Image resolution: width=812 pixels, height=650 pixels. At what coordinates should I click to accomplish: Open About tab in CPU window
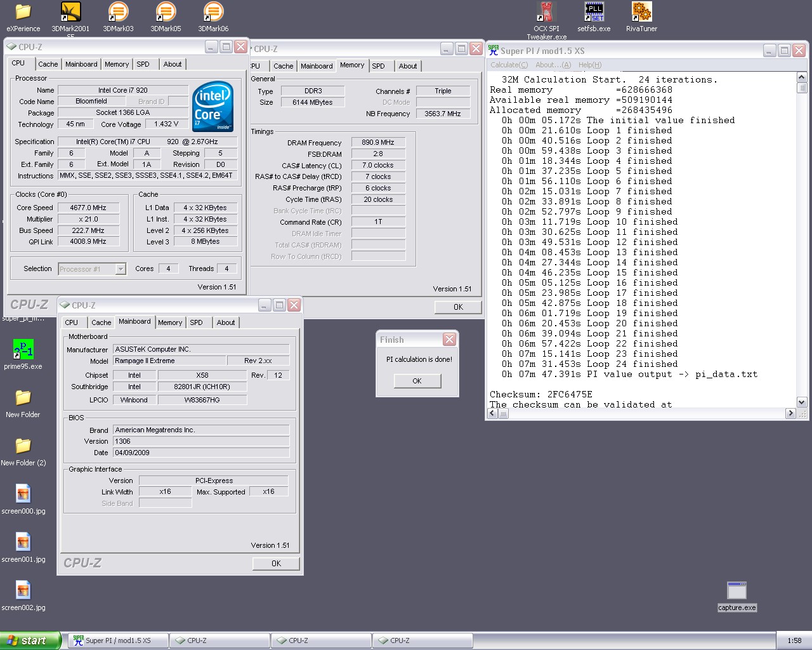point(173,64)
